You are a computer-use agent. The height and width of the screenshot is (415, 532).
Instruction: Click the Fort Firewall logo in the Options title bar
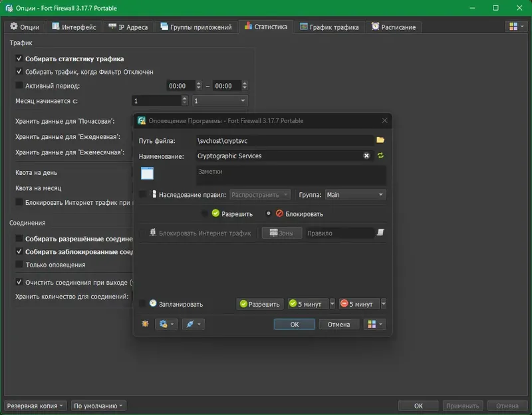(9, 8)
